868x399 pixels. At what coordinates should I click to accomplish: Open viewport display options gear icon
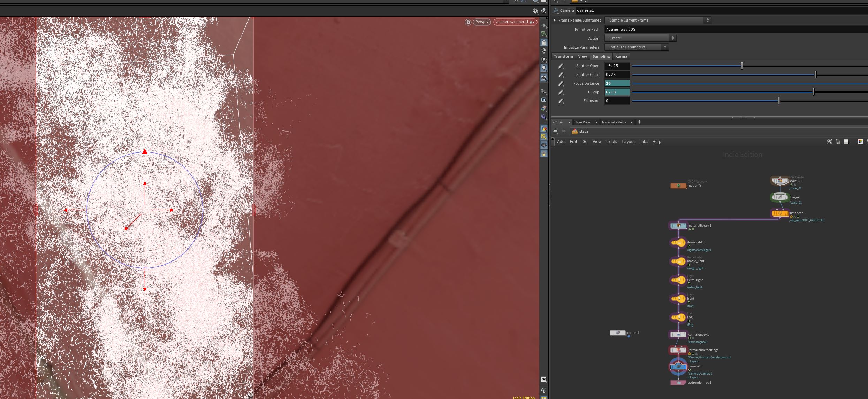[535, 11]
